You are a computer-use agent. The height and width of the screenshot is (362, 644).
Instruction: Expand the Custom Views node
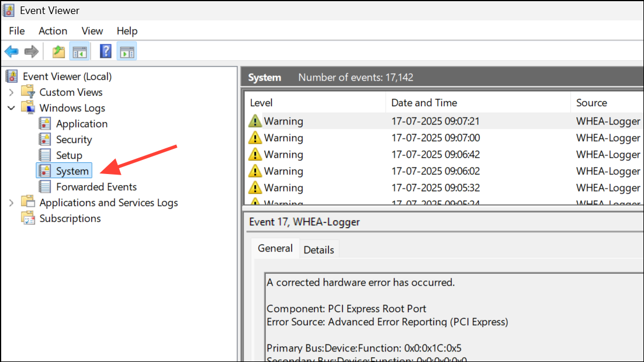(x=11, y=92)
